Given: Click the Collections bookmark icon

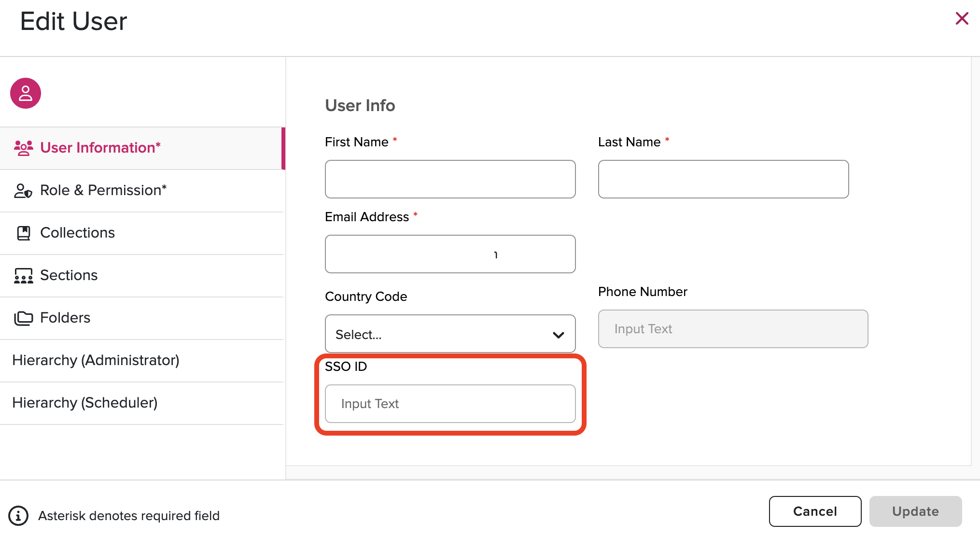Looking at the screenshot, I should point(23,233).
